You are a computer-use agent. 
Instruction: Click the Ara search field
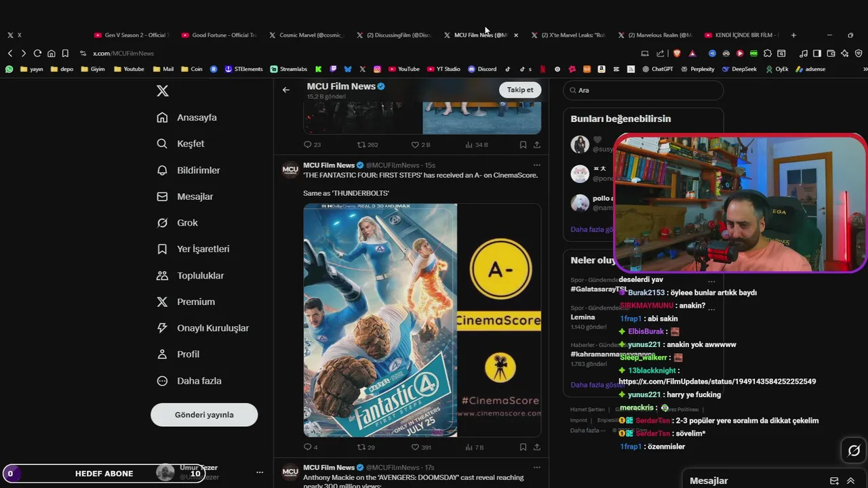tap(643, 90)
